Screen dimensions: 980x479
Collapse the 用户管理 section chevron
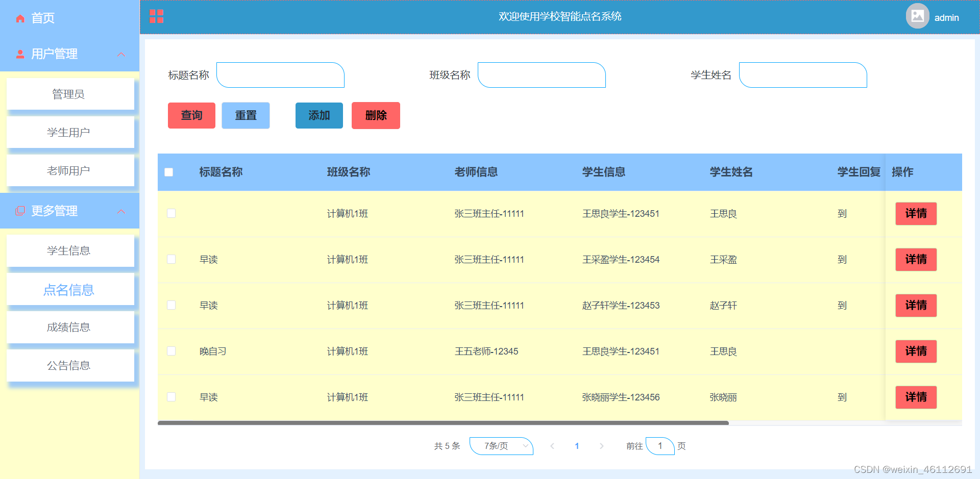121,55
